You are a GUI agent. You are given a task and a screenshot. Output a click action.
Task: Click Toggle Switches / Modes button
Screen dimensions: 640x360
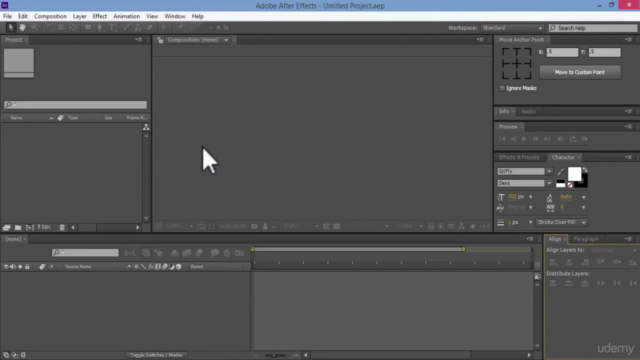point(156,355)
